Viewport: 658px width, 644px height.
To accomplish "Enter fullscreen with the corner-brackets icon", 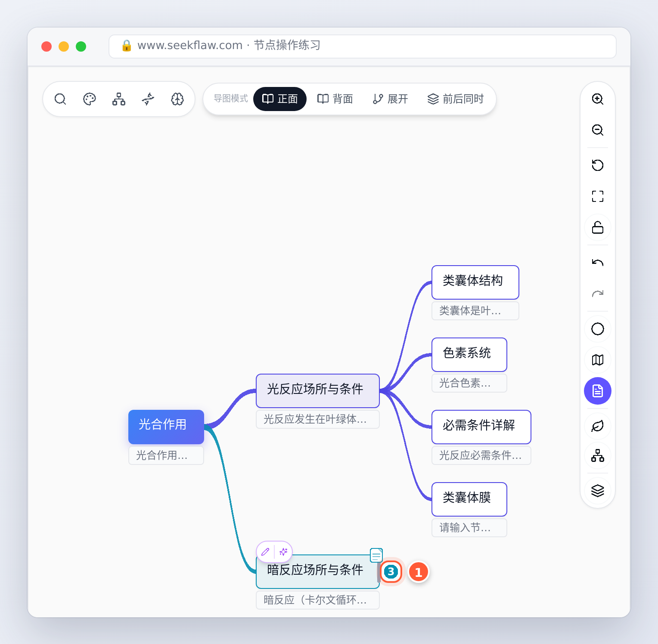I will [598, 196].
